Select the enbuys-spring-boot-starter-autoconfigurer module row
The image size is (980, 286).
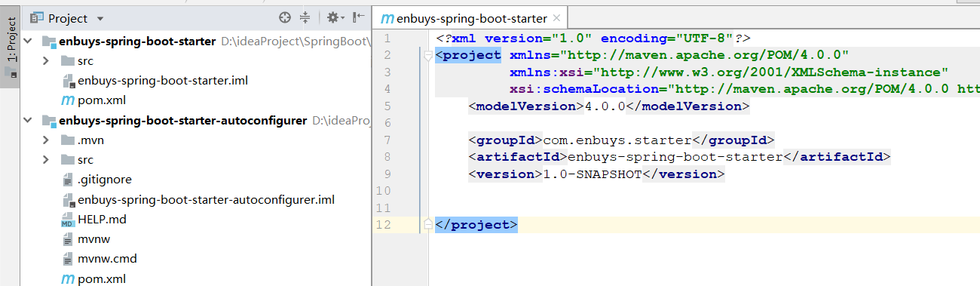tap(196, 121)
